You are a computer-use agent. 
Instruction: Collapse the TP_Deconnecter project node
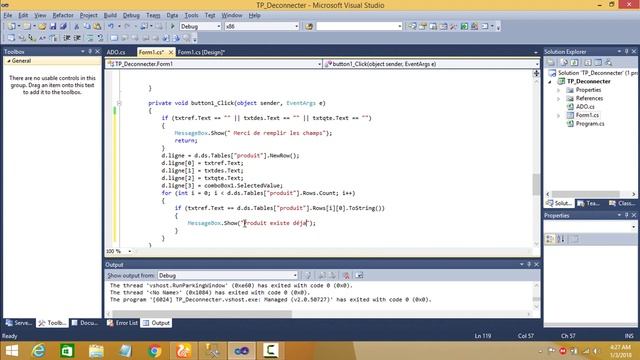coord(550,82)
